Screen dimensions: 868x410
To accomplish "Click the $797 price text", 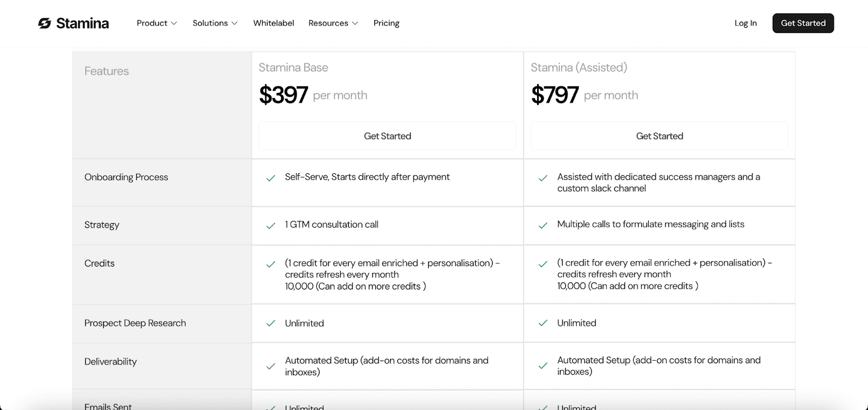I will (x=554, y=95).
